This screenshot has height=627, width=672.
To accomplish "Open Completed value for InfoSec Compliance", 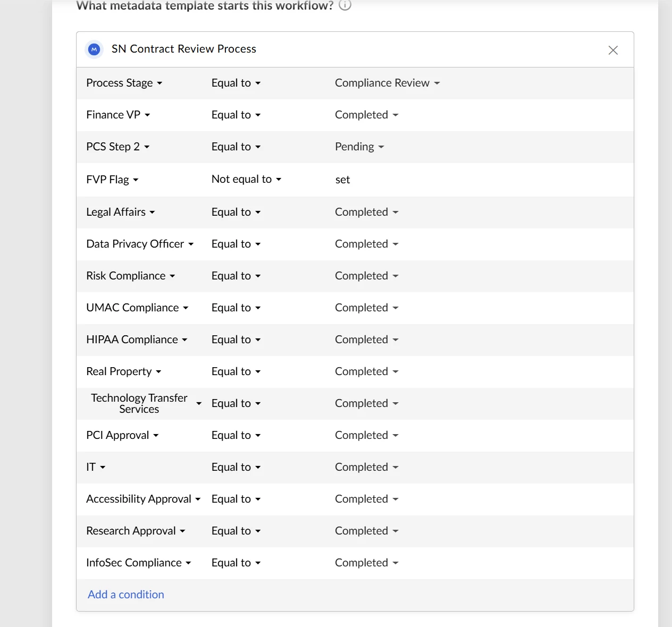I will 367,563.
